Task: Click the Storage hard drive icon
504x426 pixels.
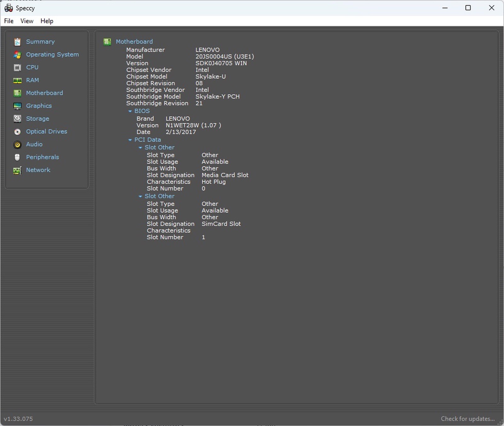Action: (17, 119)
